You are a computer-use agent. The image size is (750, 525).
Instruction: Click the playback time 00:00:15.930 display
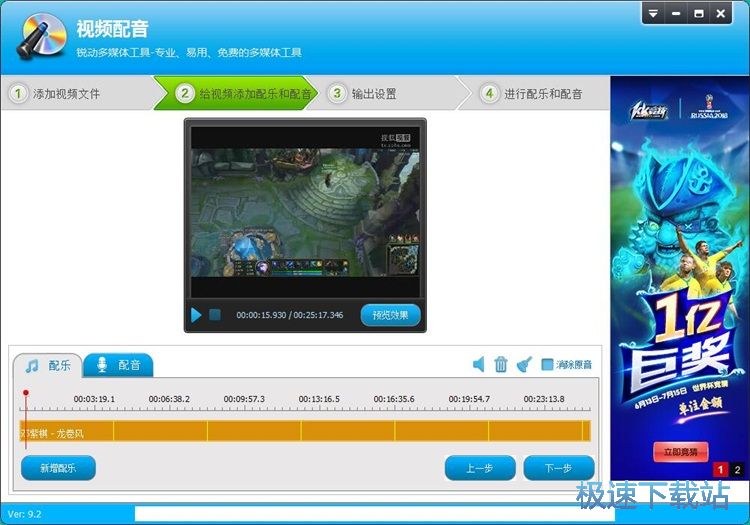[261, 315]
